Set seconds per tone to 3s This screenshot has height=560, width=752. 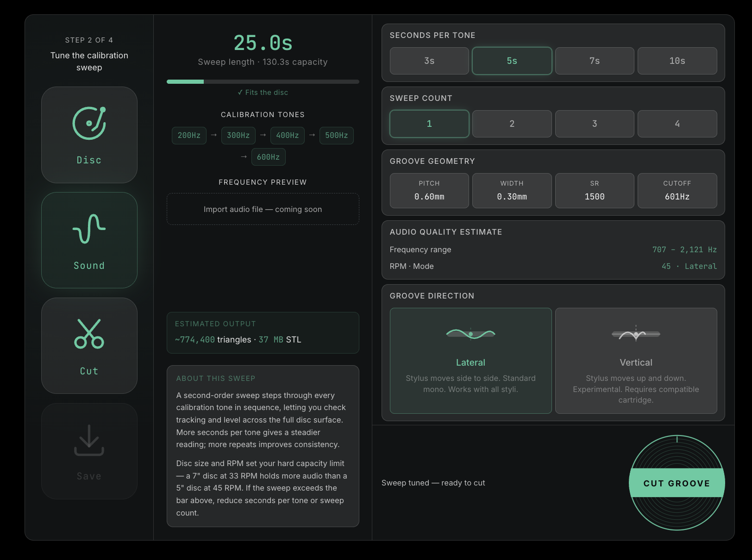(x=429, y=61)
